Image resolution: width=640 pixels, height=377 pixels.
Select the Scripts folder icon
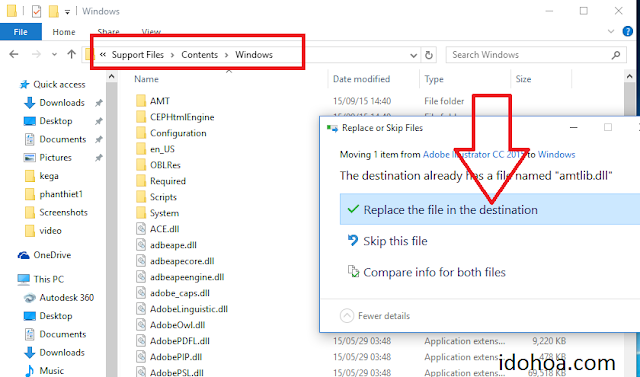pyautogui.click(x=141, y=197)
